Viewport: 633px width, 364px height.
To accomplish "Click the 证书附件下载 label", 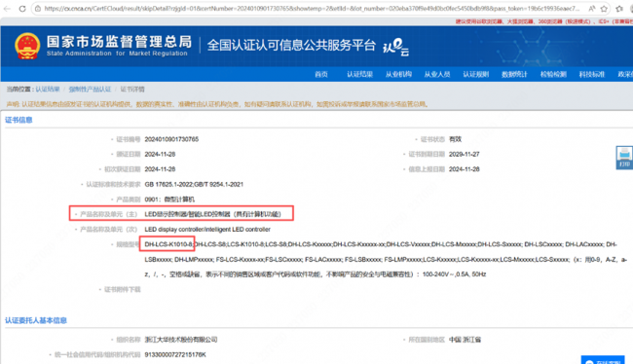I will [x=123, y=289].
